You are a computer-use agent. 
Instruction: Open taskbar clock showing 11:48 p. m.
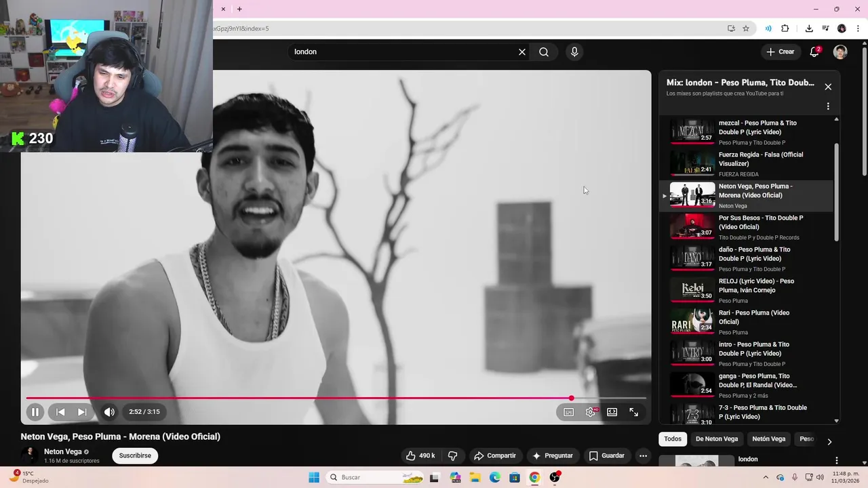coord(845,477)
